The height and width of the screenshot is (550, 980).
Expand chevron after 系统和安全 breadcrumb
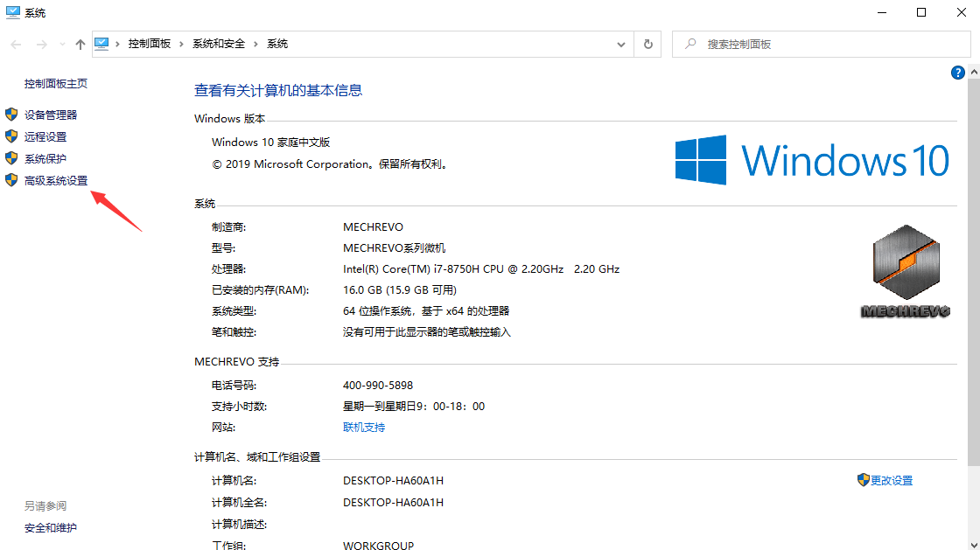pyautogui.click(x=255, y=44)
